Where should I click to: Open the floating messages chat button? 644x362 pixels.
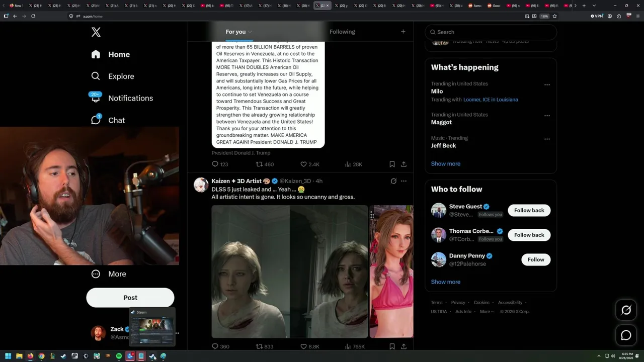click(x=626, y=335)
